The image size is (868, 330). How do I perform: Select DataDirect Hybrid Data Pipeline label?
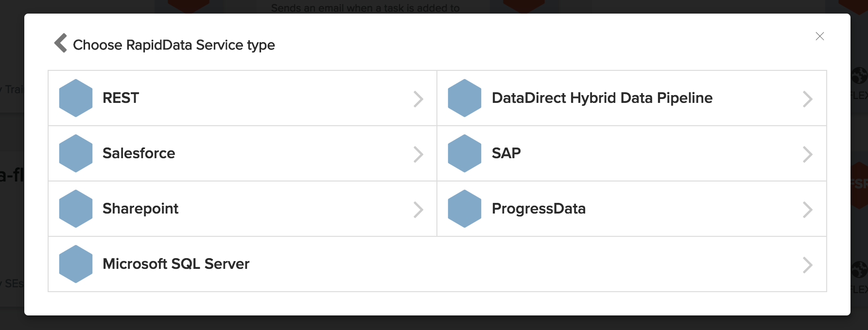(x=602, y=98)
